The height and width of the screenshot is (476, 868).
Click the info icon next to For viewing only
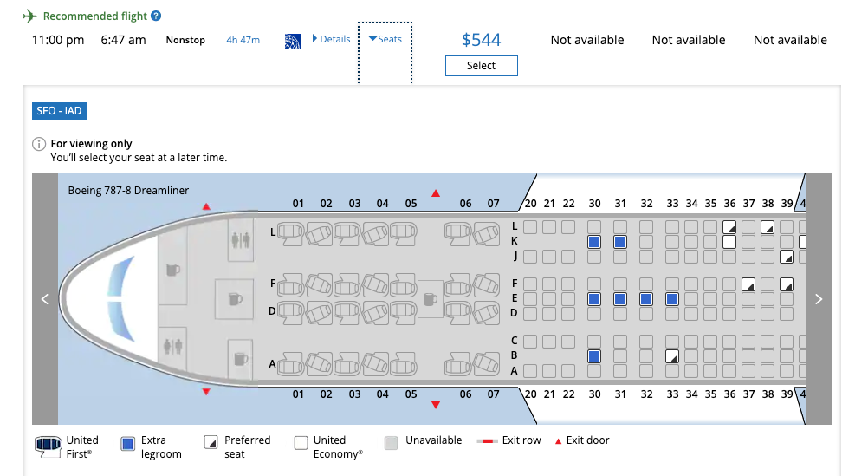(x=39, y=144)
